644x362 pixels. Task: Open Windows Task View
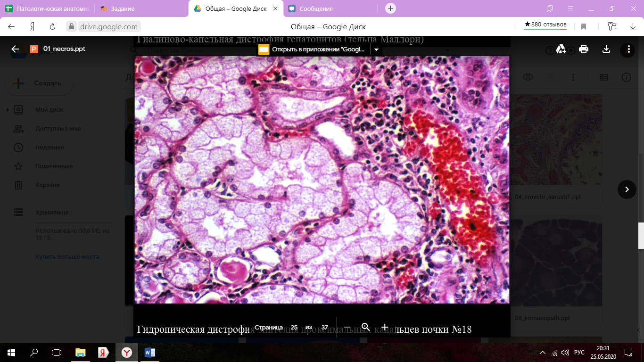pos(57,352)
